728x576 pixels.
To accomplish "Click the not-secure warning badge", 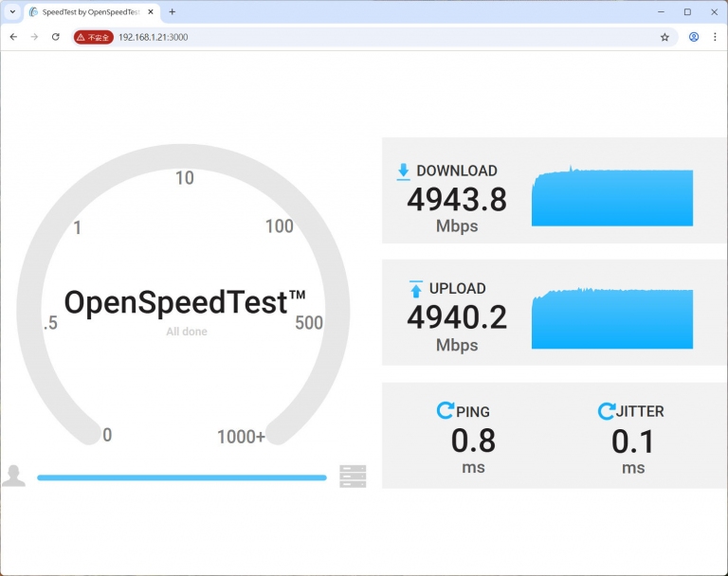I will (x=94, y=37).
